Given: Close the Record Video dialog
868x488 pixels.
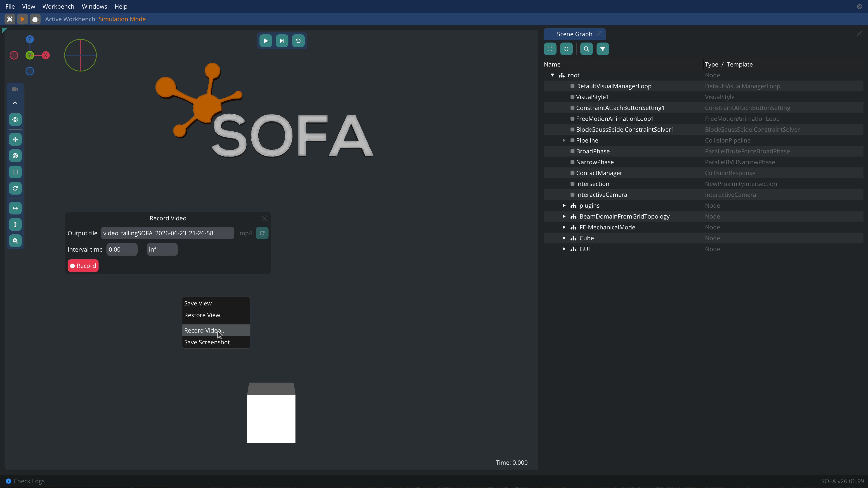Looking at the screenshot, I should click(x=264, y=218).
